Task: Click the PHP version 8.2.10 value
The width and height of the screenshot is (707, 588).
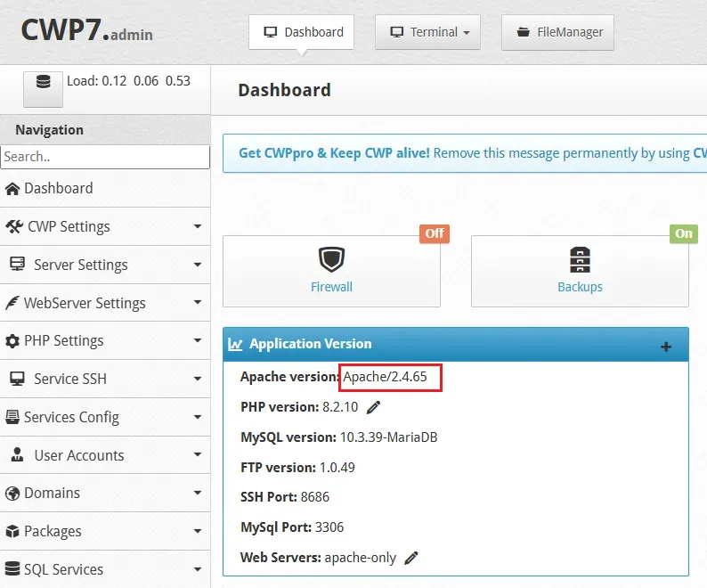Action: click(x=340, y=407)
